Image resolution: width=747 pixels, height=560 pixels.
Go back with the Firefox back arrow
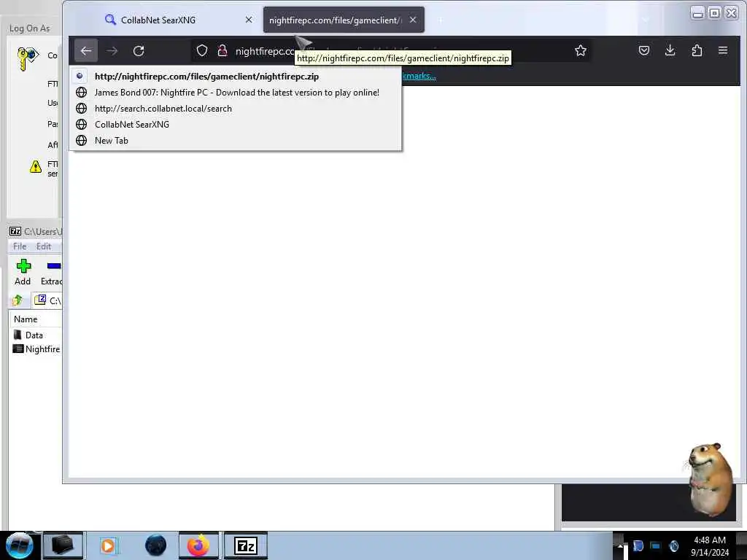tap(86, 50)
